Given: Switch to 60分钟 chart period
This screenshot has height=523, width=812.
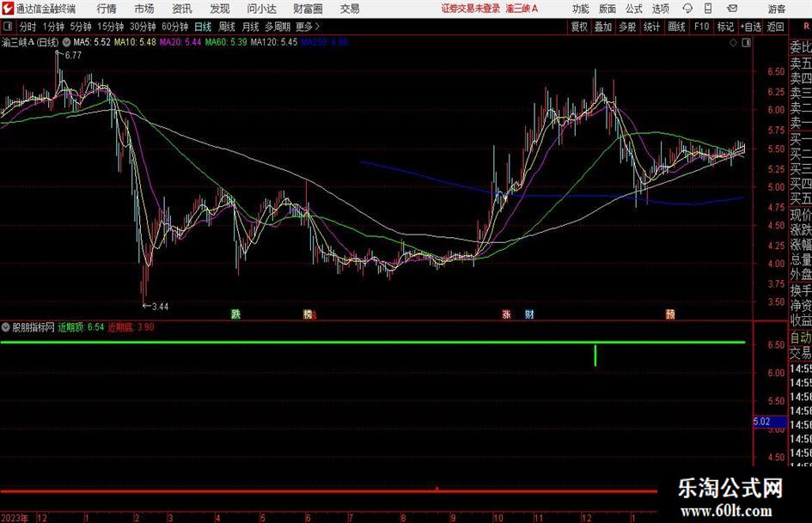Looking at the screenshot, I should pyautogui.click(x=175, y=27).
